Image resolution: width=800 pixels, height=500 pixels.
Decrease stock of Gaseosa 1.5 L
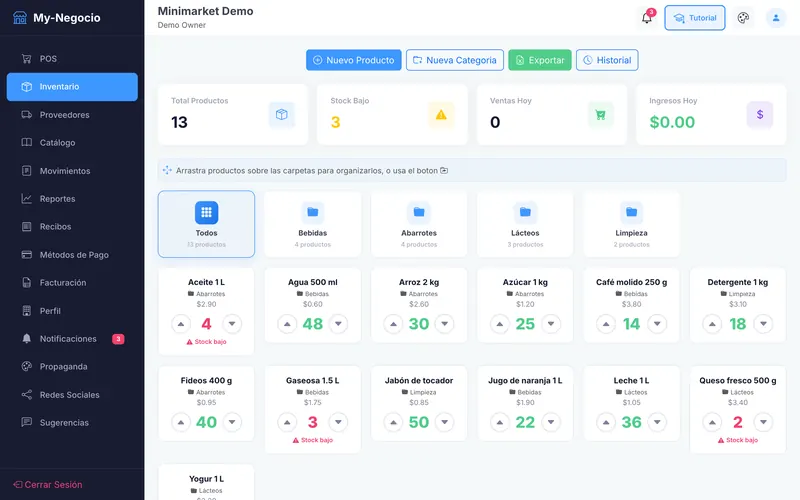(x=338, y=422)
